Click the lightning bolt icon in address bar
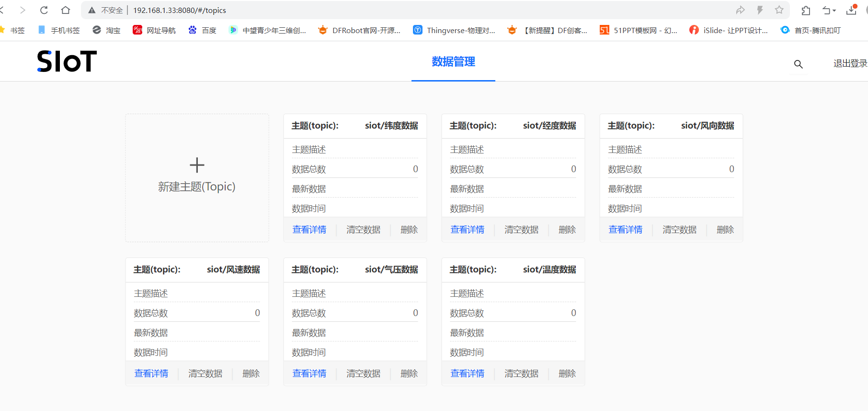Image resolution: width=868 pixels, height=411 pixels. pyautogui.click(x=760, y=10)
